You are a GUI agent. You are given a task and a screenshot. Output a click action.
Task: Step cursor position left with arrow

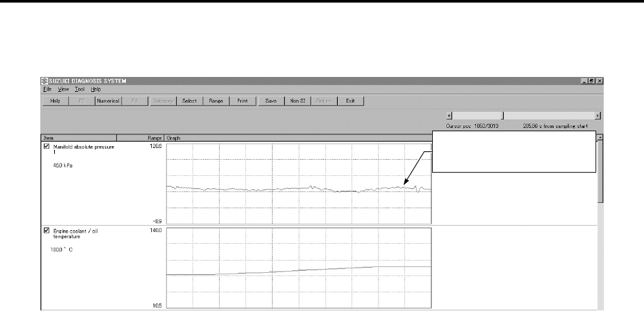[450, 116]
